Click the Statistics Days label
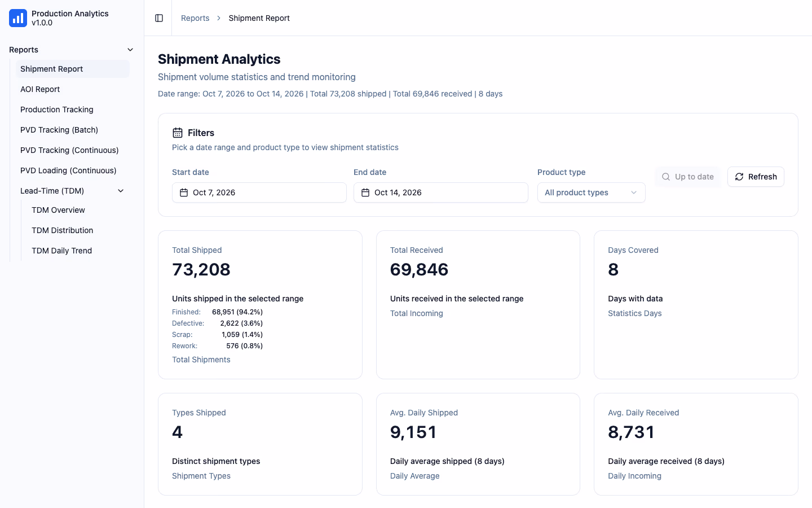Image resolution: width=812 pixels, height=508 pixels. click(x=634, y=313)
